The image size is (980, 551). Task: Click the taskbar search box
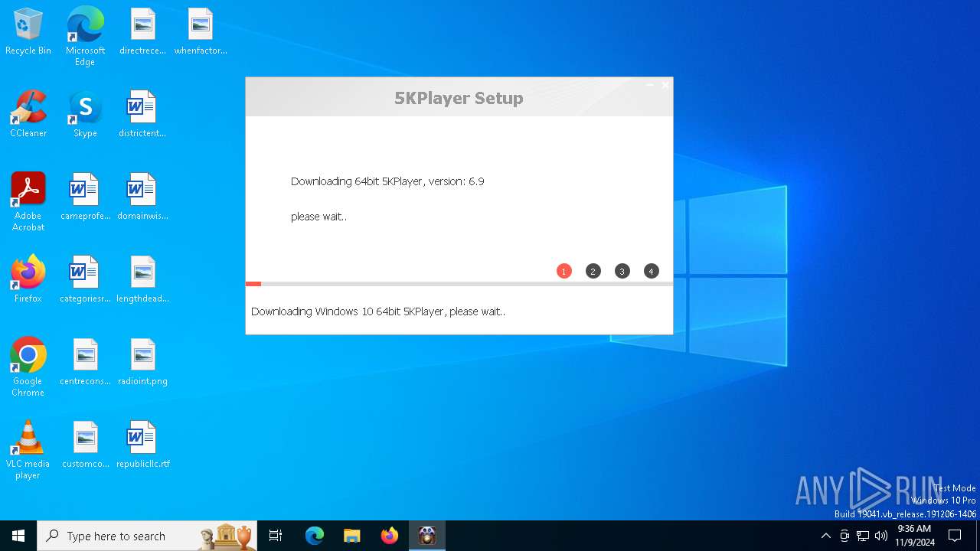pos(147,536)
